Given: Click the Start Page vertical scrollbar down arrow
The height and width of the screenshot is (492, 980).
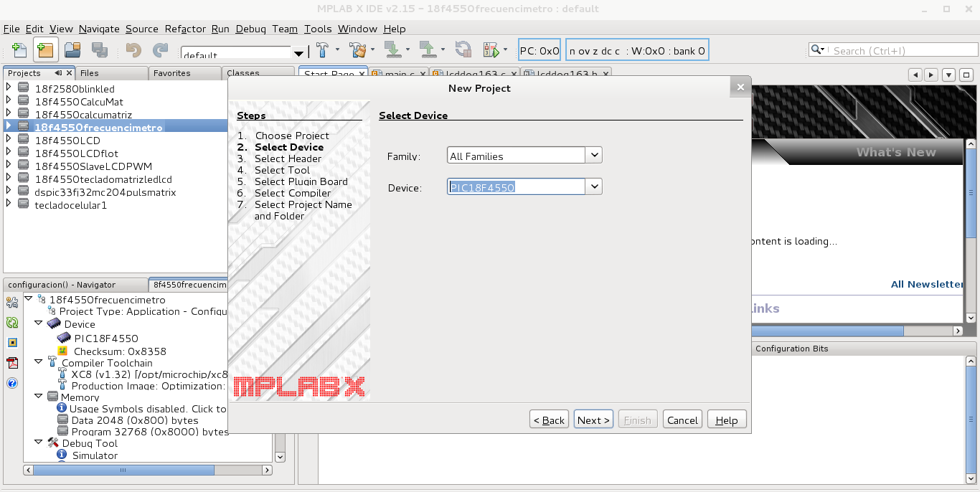Looking at the screenshot, I should 971,317.
